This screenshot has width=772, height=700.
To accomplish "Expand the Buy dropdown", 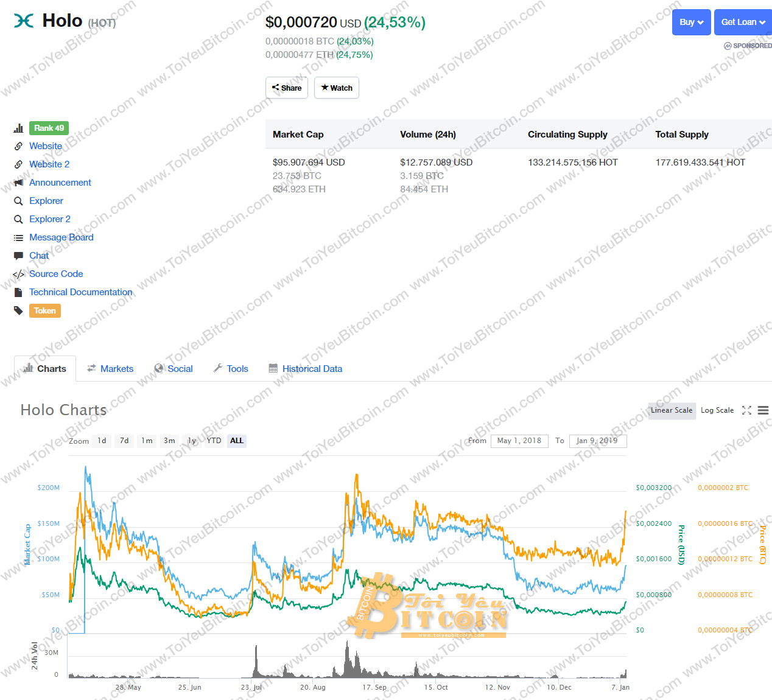I will pos(691,22).
